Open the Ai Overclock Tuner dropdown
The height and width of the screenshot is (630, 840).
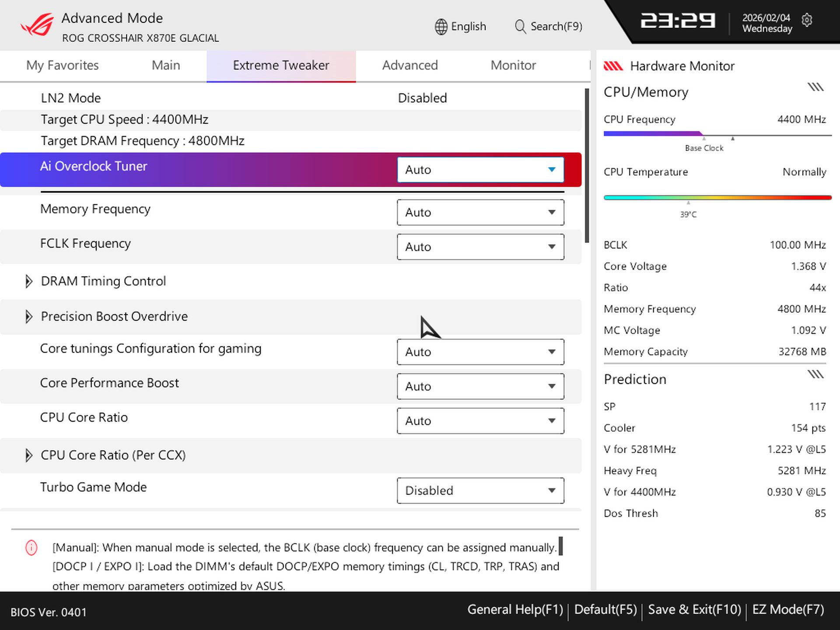(480, 170)
